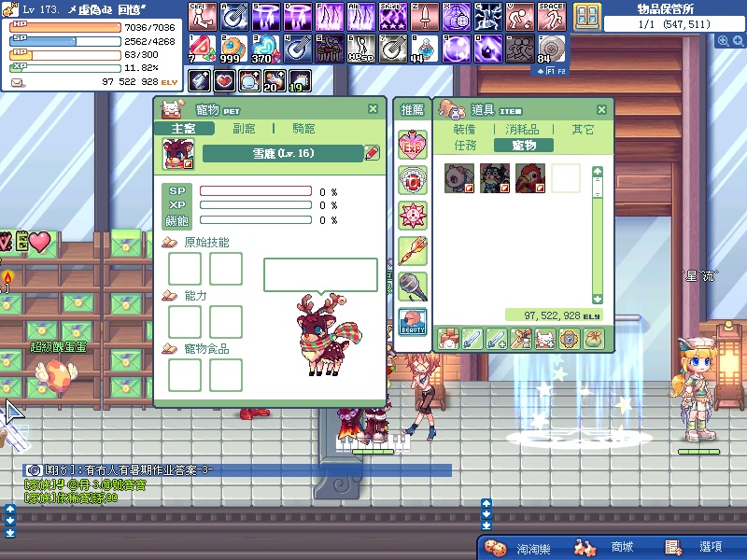Open the 商城 shop button
Viewport: 747px width, 560px height.
tap(606, 547)
